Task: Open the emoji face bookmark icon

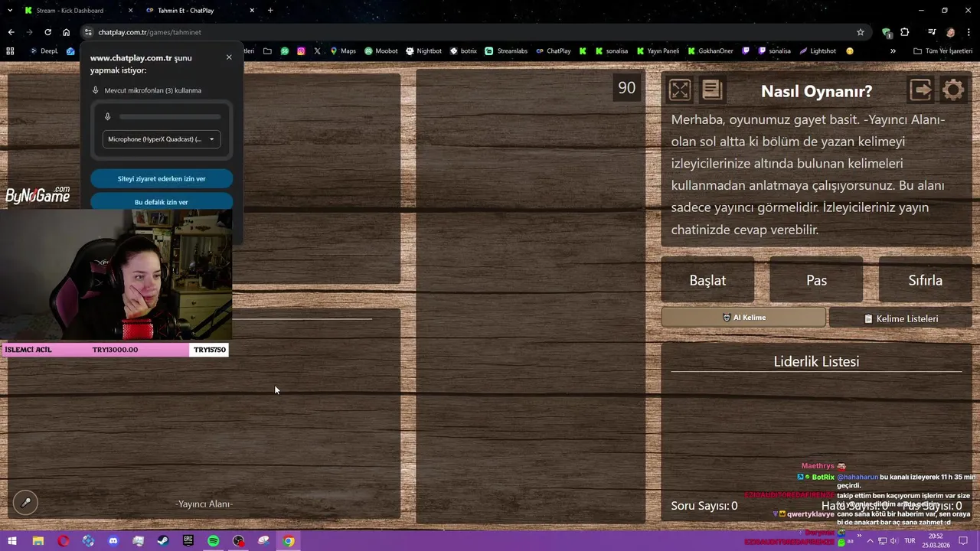Action: [x=850, y=51]
